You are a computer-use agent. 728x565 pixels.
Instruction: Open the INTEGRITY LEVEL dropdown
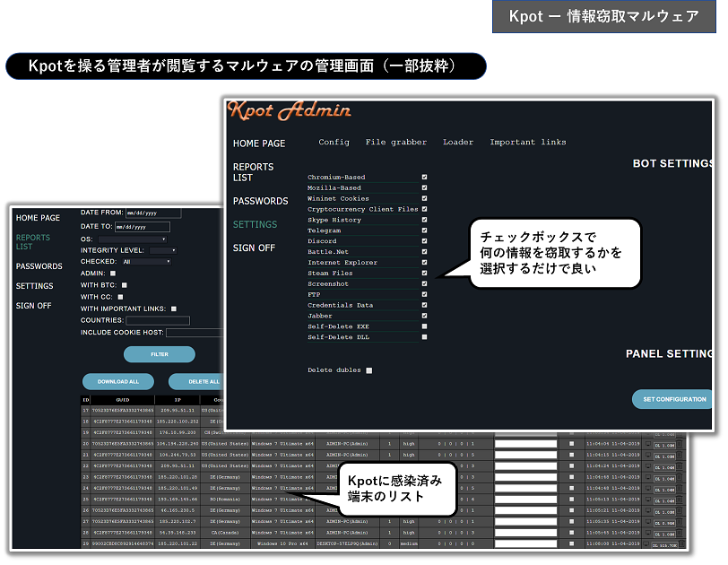pyautogui.click(x=163, y=250)
